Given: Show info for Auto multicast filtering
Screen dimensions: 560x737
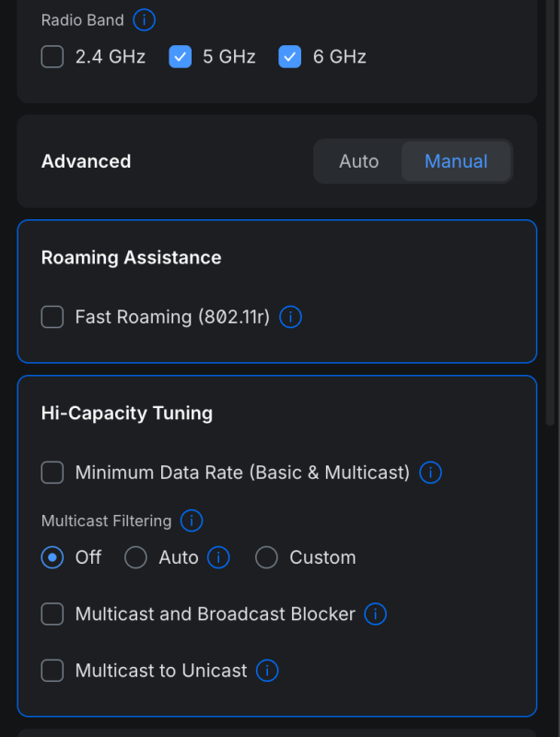Looking at the screenshot, I should pyautogui.click(x=218, y=557).
